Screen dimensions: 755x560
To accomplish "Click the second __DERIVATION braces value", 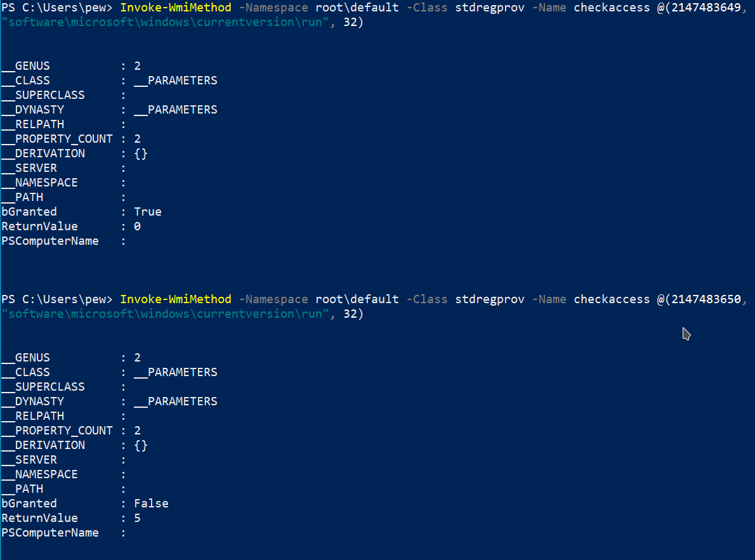I will click(141, 445).
